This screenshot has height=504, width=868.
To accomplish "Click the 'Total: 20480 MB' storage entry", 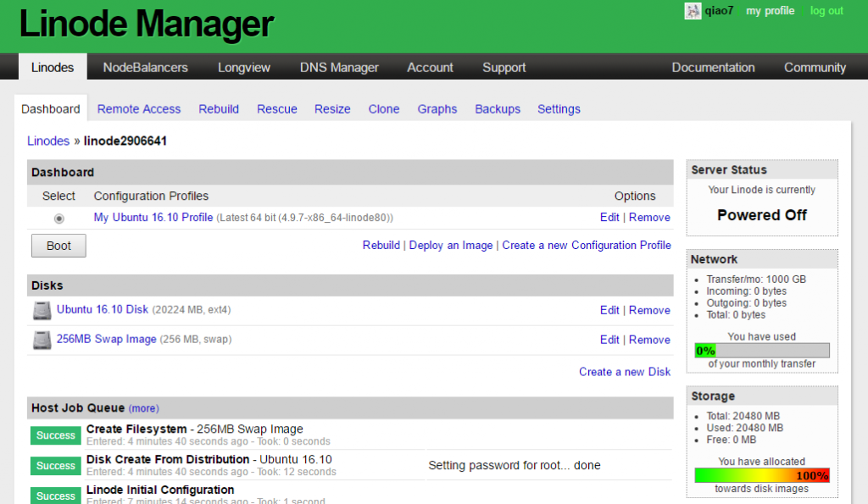I will (743, 416).
